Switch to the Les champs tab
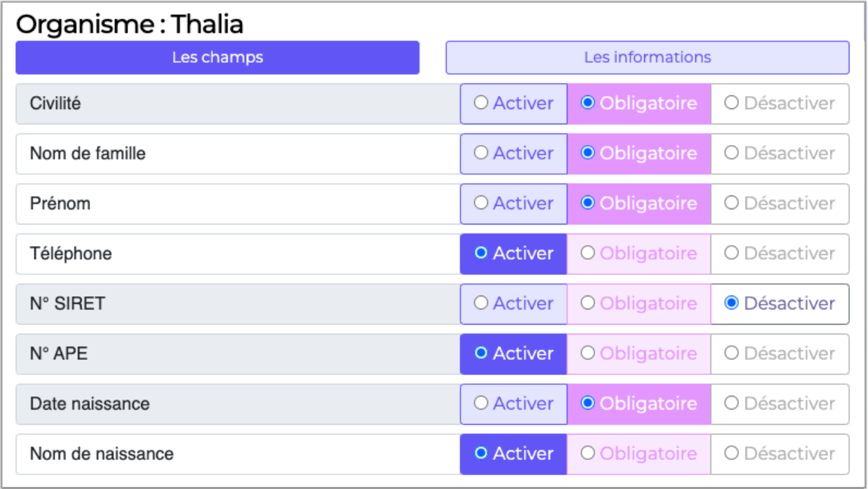Image resolution: width=868 pixels, height=489 pixels. (217, 57)
